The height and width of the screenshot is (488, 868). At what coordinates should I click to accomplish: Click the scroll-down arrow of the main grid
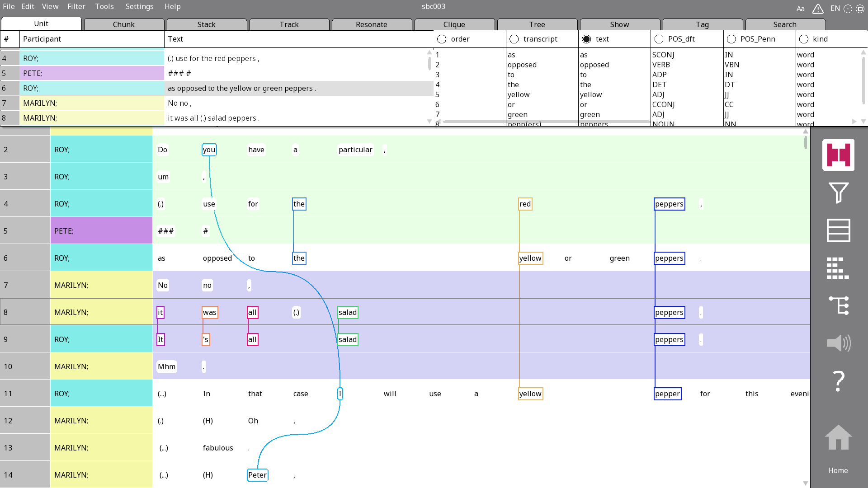point(805,483)
